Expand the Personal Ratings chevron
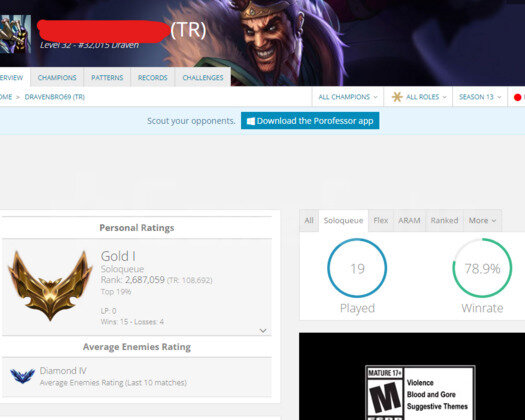Viewport: 525px width, 420px height. click(x=263, y=331)
